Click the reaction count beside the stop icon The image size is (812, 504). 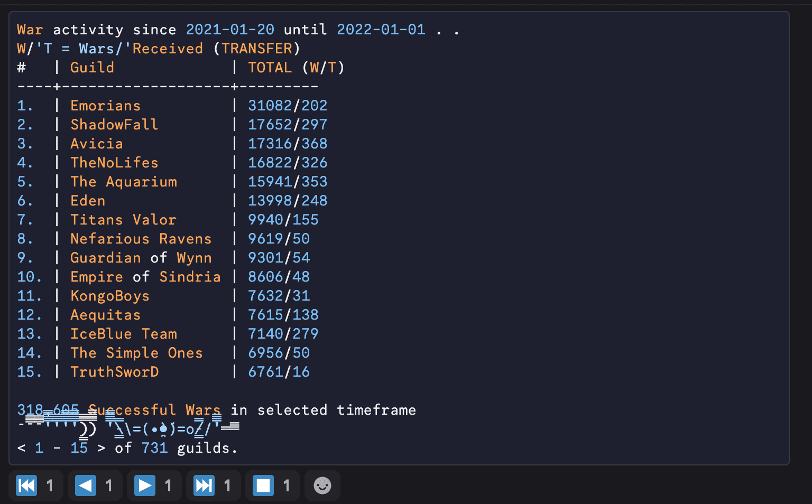coord(286,485)
